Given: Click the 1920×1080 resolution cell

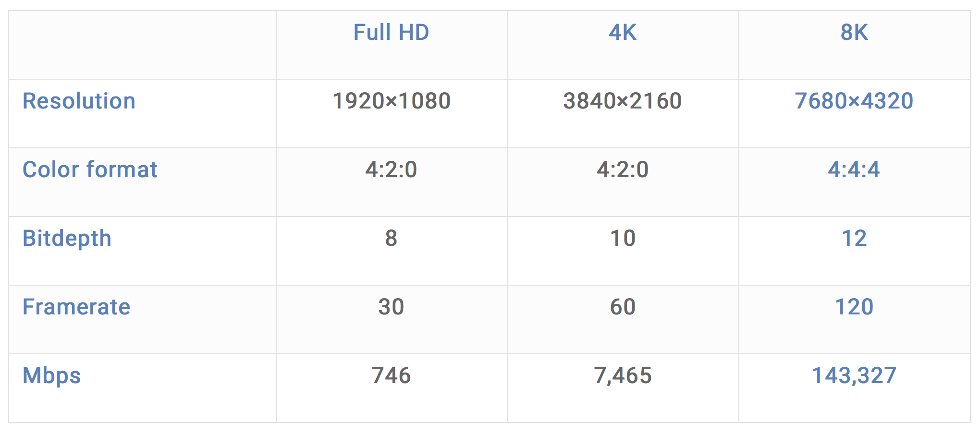Looking at the screenshot, I should [x=391, y=101].
